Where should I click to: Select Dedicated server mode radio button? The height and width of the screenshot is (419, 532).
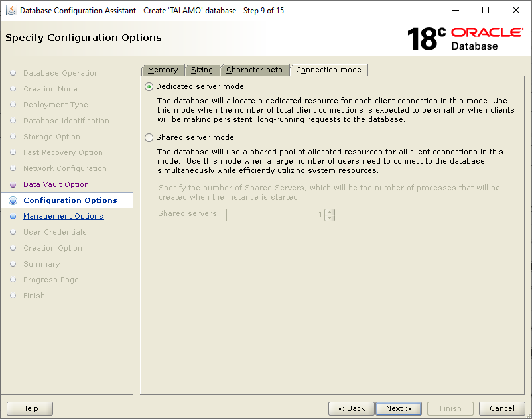pos(149,86)
